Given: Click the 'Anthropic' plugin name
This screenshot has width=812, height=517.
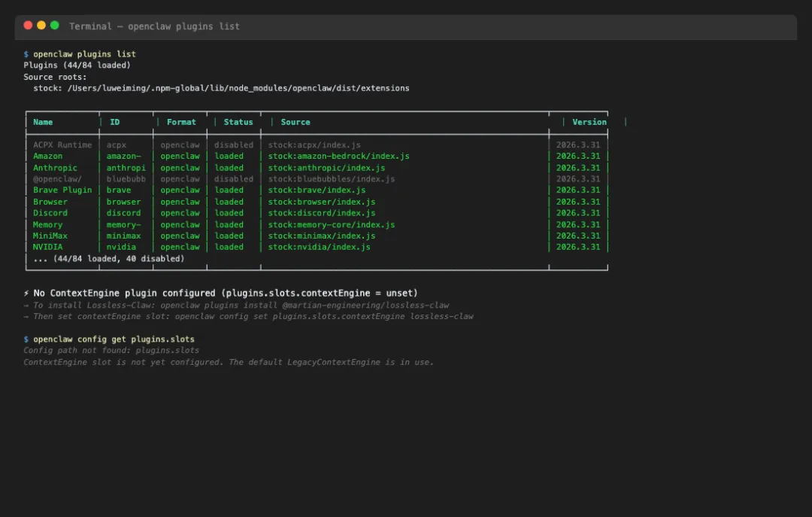Looking at the screenshot, I should (x=55, y=168).
